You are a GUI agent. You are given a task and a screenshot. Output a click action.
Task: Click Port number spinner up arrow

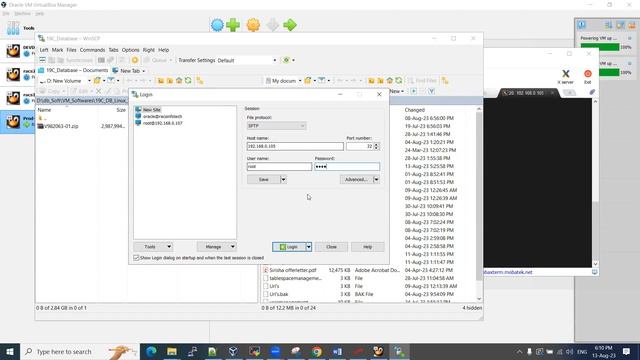pyautogui.click(x=376, y=144)
